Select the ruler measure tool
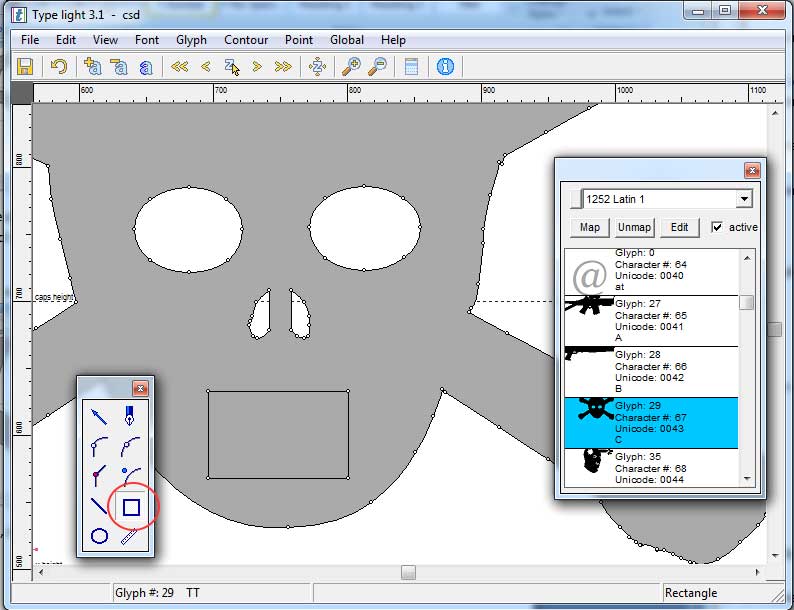 [130, 536]
